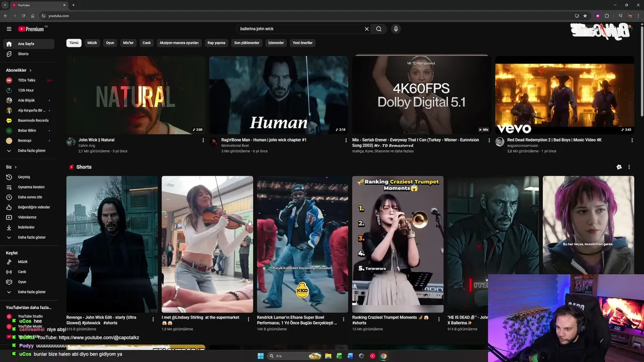Open Shorts from the sidebar
644x362 pixels.
[x=29, y=54]
